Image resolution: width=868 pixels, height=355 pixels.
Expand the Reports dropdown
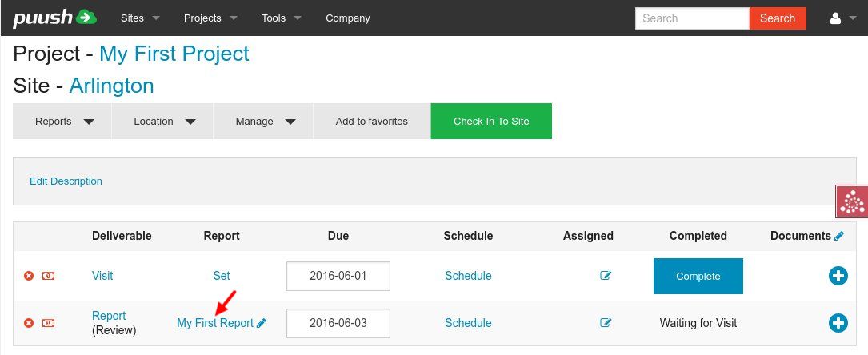point(62,122)
